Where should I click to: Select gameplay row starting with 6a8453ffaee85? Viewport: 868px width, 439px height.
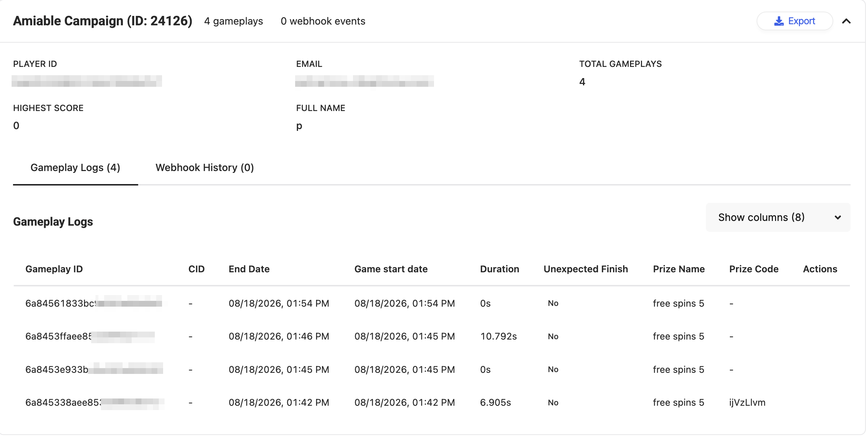pos(431,337)
